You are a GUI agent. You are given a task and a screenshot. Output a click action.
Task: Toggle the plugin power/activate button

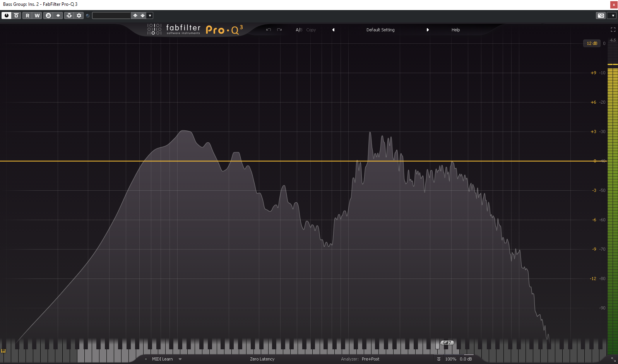click(x=7, y=15)
